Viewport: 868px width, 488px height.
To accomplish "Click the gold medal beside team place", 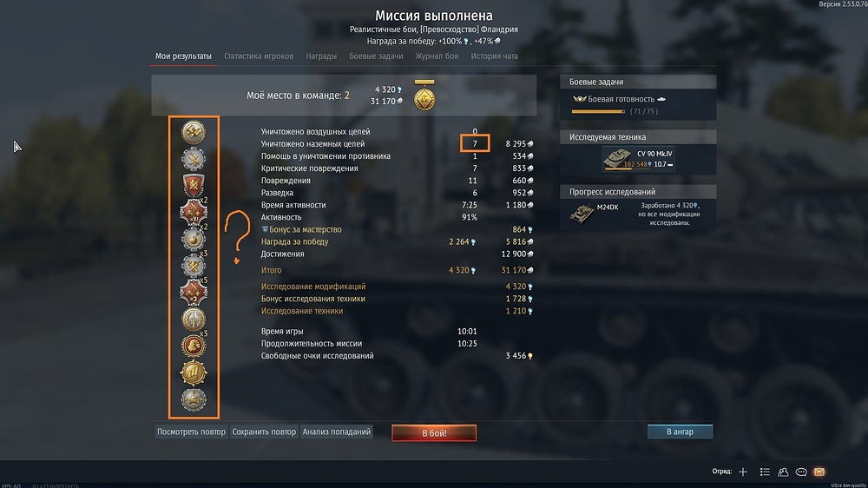I will (x=424, y=96).
